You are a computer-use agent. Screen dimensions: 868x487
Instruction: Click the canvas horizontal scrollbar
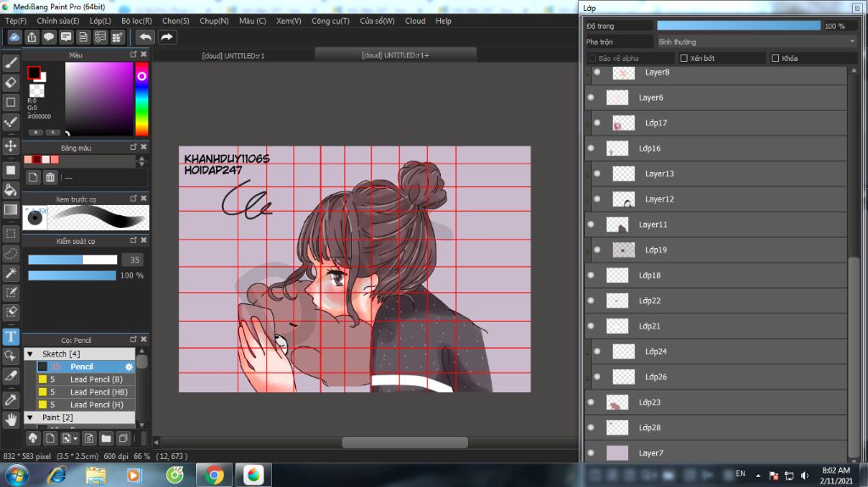[404, 442]
